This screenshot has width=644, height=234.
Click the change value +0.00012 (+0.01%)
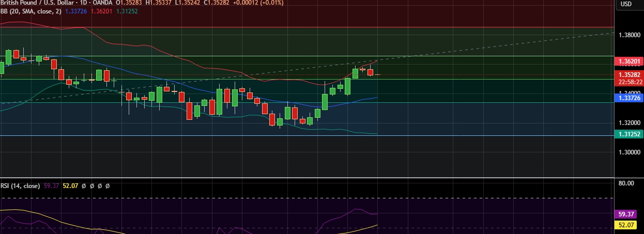point(258,3)
